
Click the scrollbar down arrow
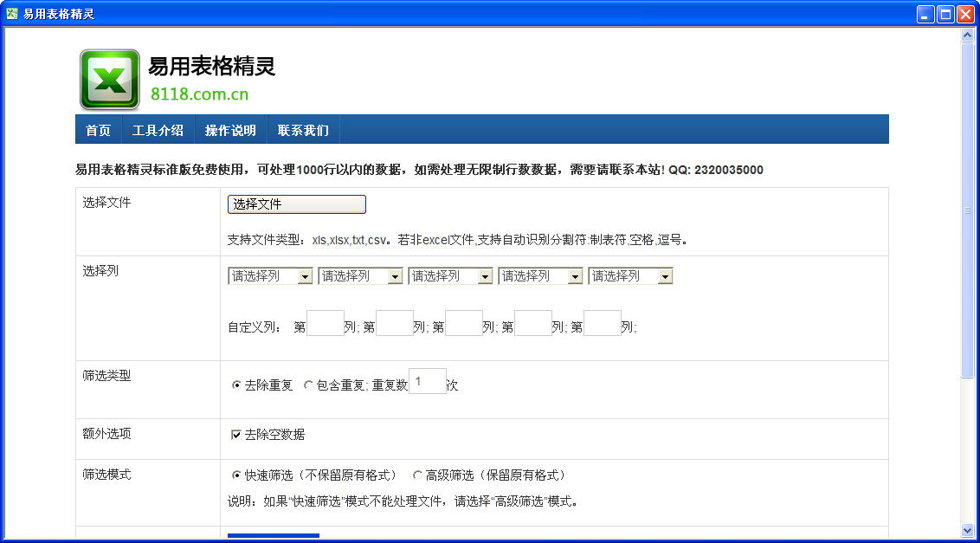point(968,529)
